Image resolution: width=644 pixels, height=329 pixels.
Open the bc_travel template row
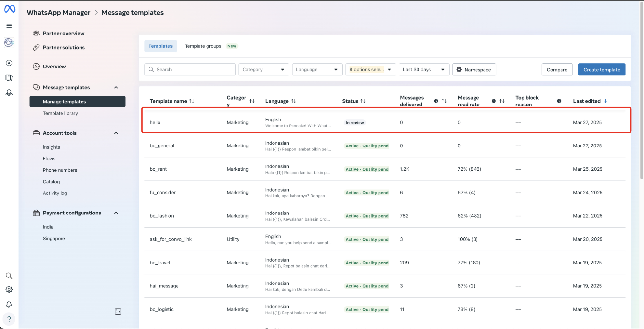point(385,263)
